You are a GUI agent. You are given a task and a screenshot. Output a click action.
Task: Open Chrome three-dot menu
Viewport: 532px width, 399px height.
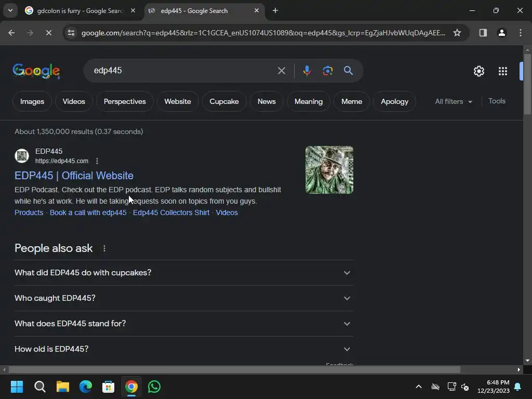tap(521, 33)
